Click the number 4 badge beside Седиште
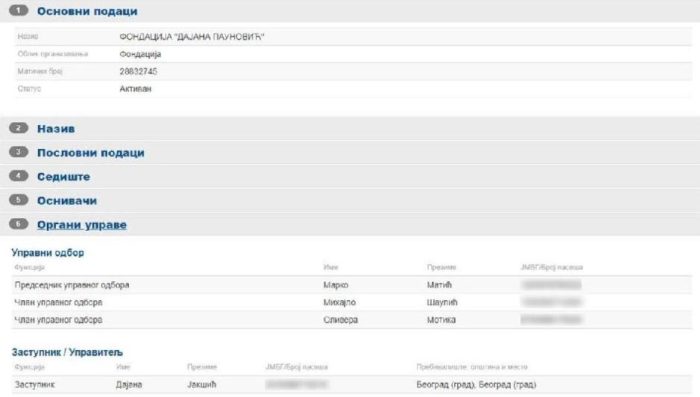Image resolution: width=700 pixels, height=397 pixels. (18, 176)
